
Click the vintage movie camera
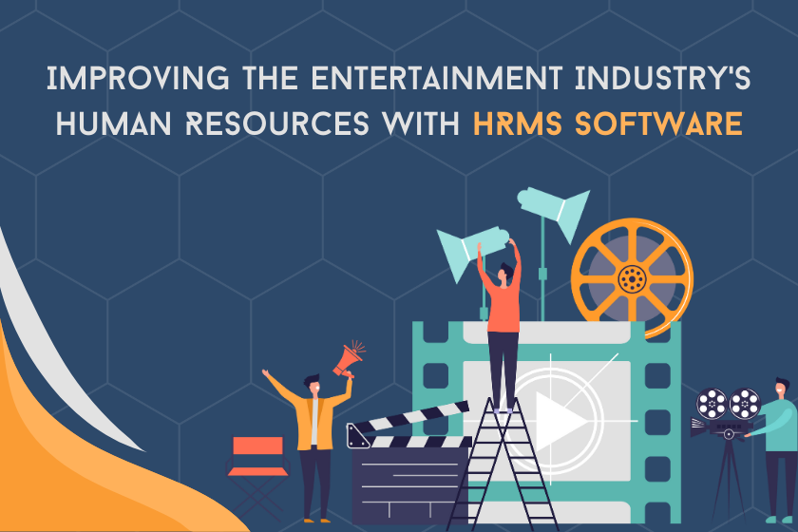pos(727,411)
